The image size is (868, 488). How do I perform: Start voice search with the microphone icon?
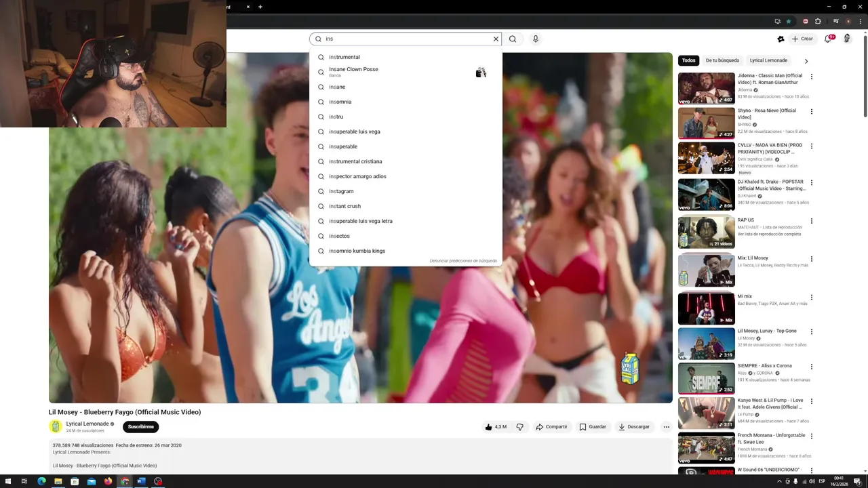(535, 39)
